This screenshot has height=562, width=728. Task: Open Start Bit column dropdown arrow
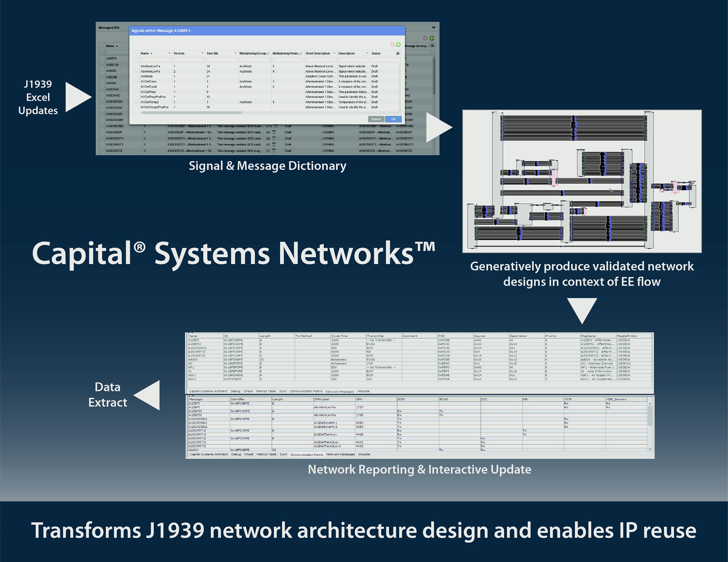235,53
